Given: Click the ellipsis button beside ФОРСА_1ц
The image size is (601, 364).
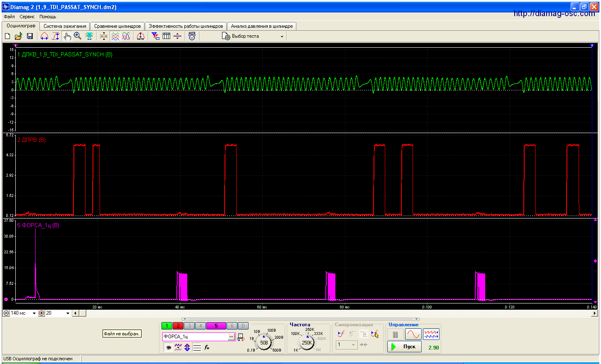Looking at the screenshot, I should [x=231, y=337].
